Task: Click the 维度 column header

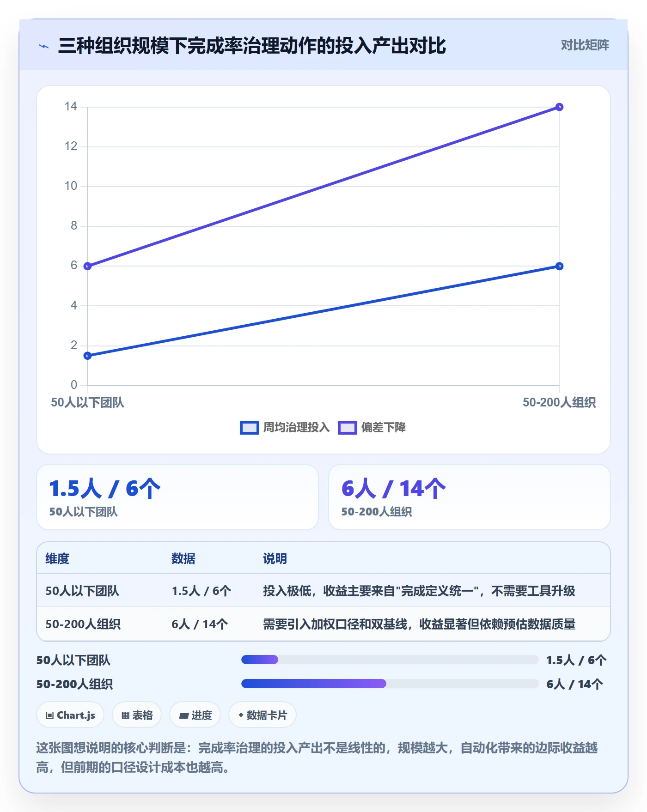Action: click(57, 558)
